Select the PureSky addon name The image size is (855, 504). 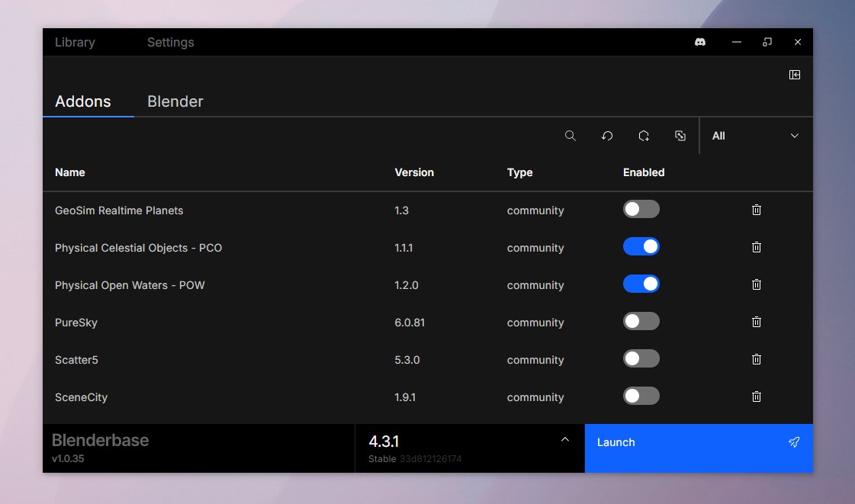(76, 323)
